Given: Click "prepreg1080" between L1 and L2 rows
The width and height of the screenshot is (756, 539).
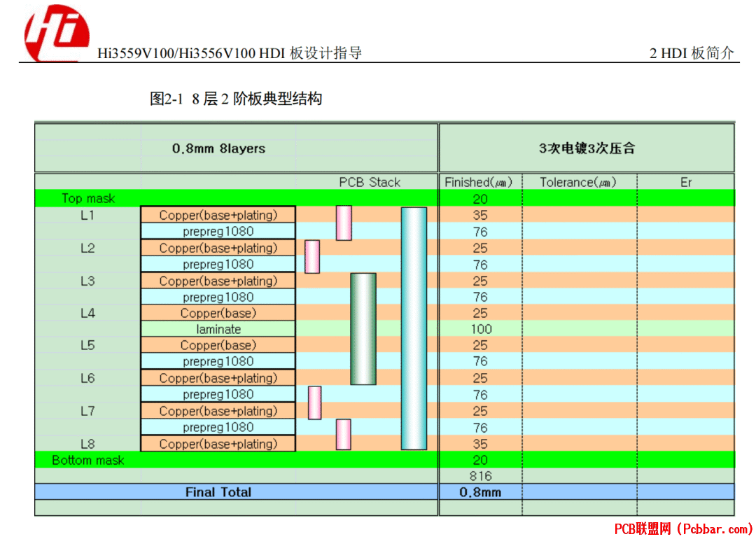Looking at the screenshot, I should 218,232.
